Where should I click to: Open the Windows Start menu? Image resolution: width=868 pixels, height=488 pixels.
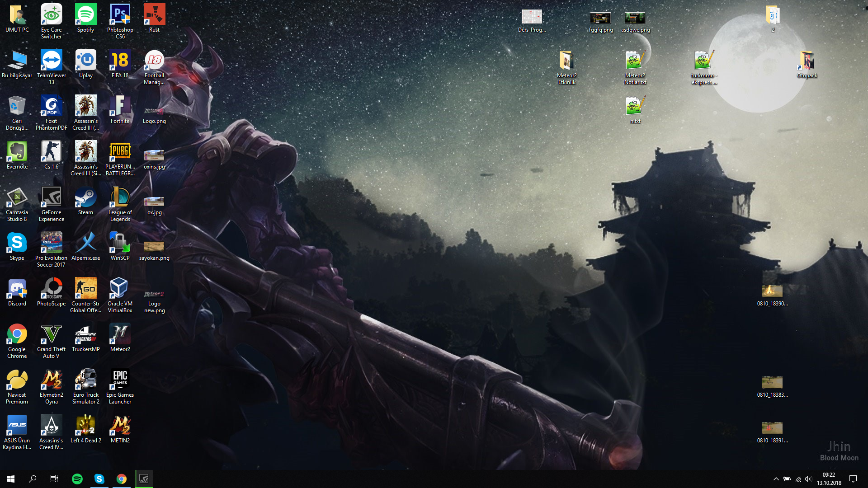(11, 479)
